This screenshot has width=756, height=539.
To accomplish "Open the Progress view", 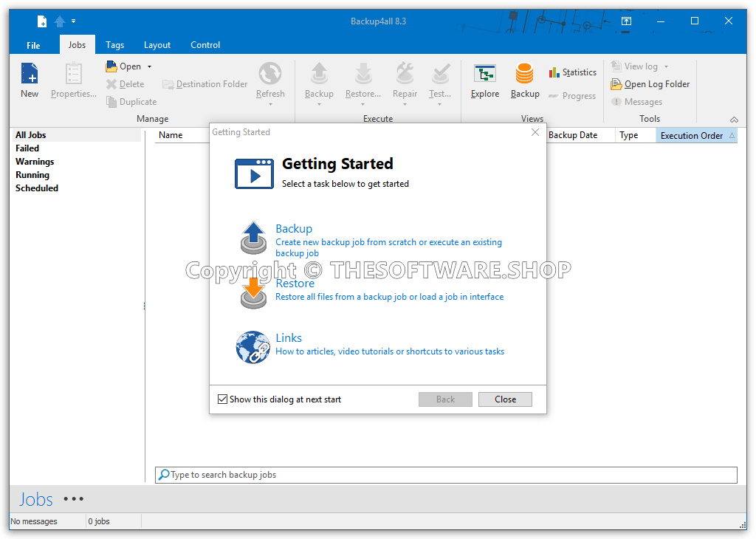I will tap(572, 96).
